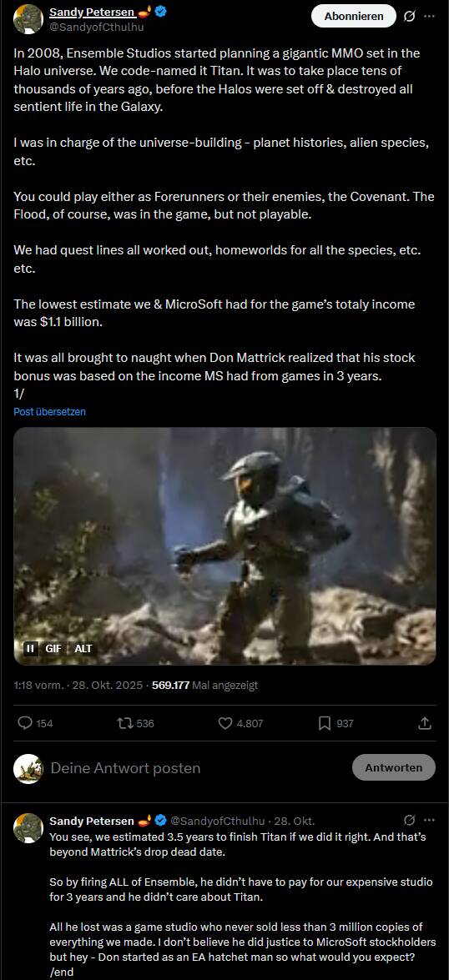Bookmark the post via the 937 icon
449x980 pixels.
335,723
